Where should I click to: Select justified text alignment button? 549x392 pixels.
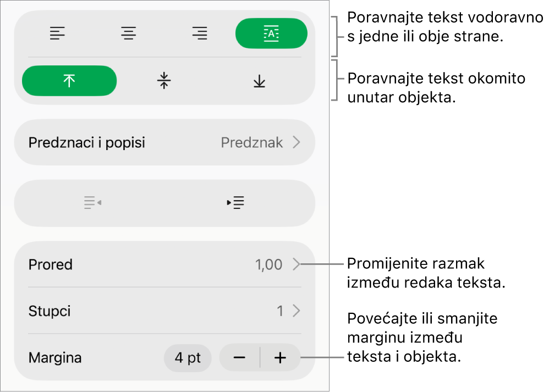271,33
